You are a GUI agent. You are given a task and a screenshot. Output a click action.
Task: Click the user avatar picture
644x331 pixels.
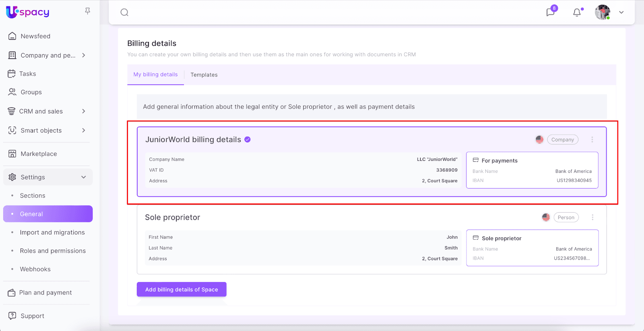(602, 12)
